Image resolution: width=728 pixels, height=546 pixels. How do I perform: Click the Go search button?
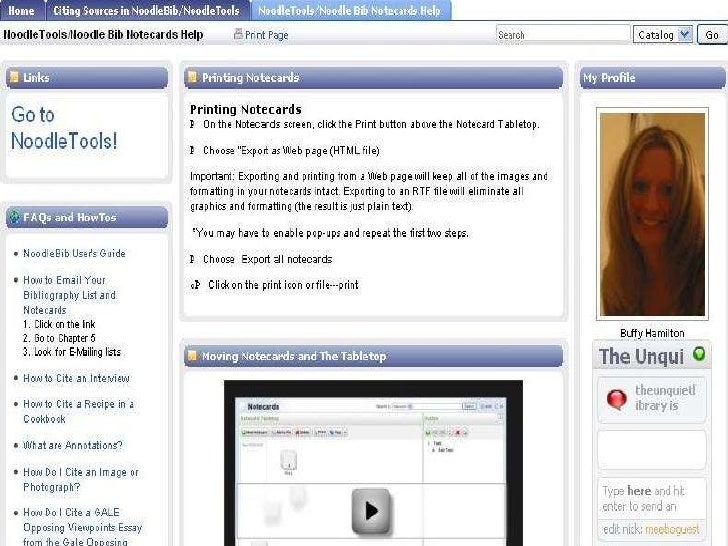pyautogui.click(x=712, y=35)
